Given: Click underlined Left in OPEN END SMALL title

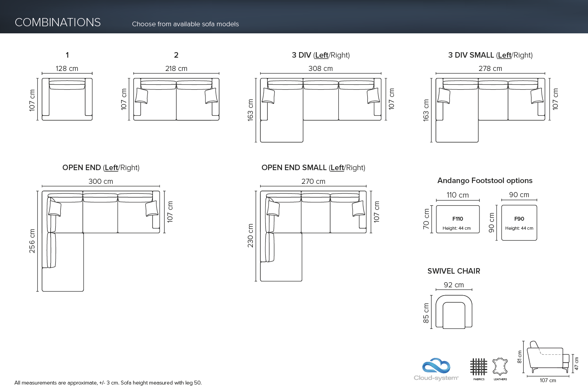Looking at the screenshot, I should pyautogui.click(x=337, y=168).
